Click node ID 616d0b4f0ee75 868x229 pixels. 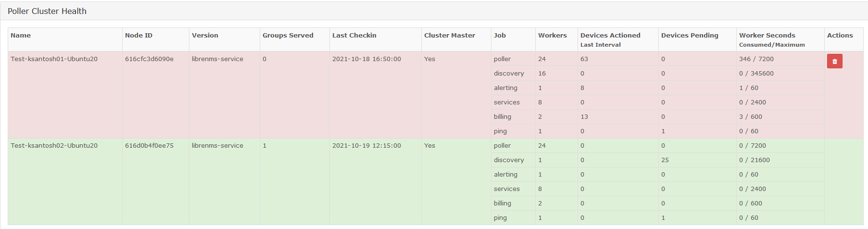pyautogui.click(x=149, y=145)
